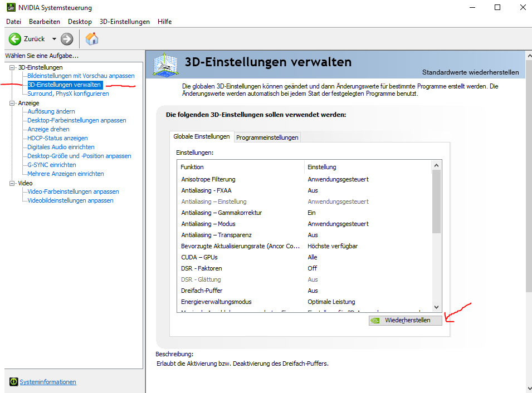Click the grey forward arrow icon

[x=67, y=39]
